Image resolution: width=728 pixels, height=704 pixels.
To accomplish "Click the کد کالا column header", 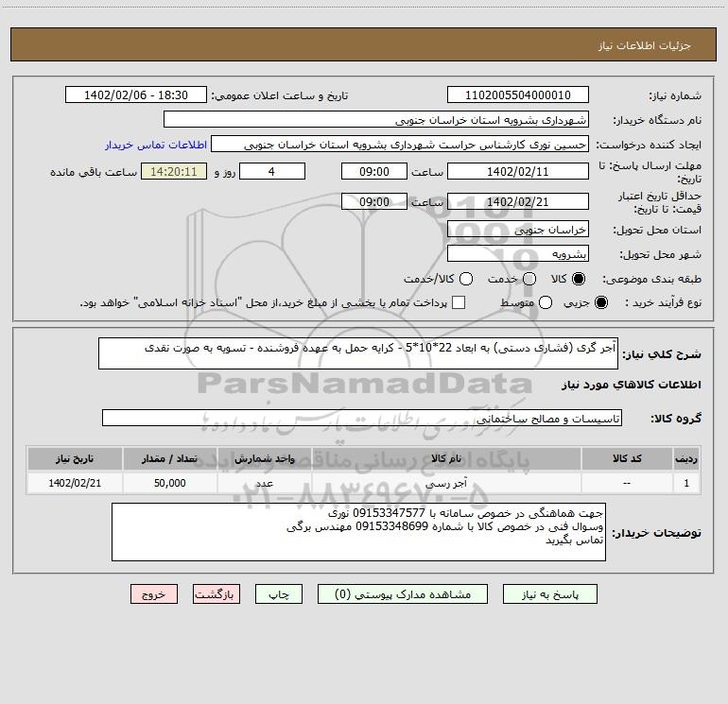I will tap(627, 458).
